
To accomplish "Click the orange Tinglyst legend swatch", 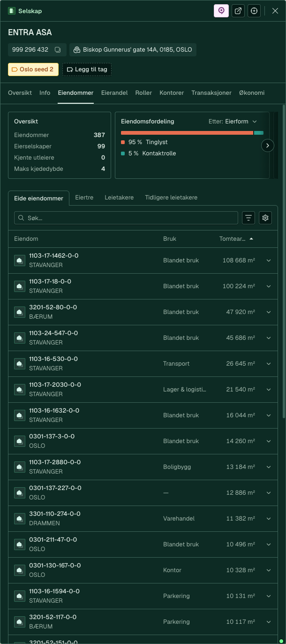I will click(123, 142).
